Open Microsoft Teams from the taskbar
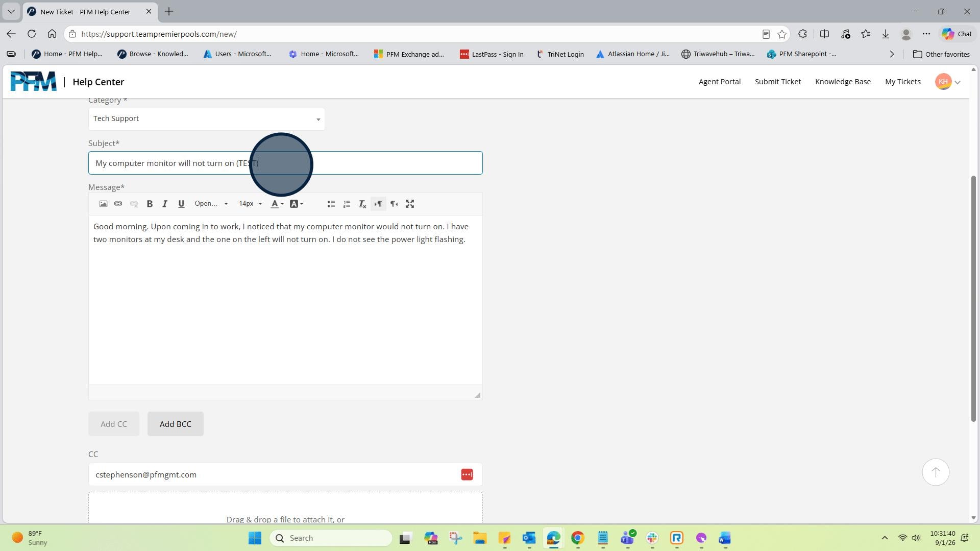Screen dimensions: 980x551 [x=627, y=538]
